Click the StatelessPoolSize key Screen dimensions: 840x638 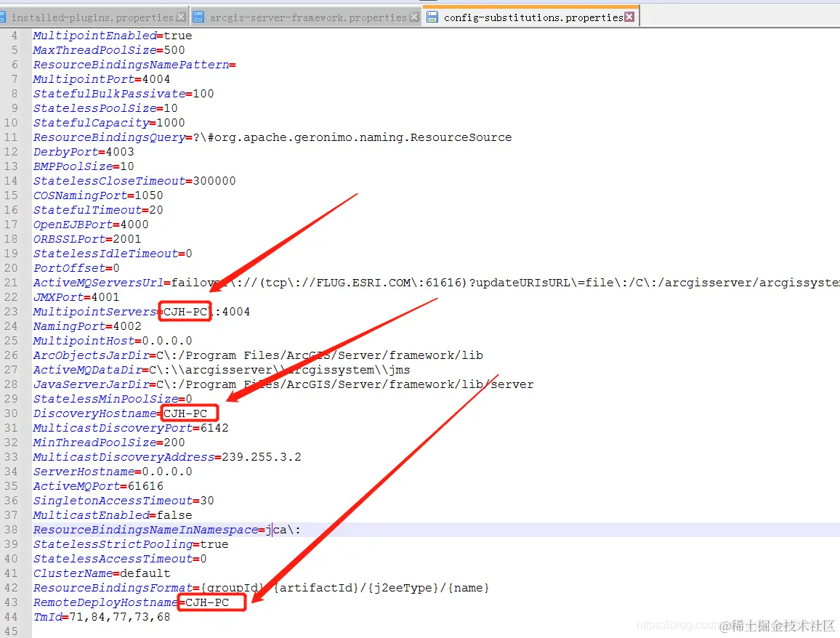click(94, 108)
